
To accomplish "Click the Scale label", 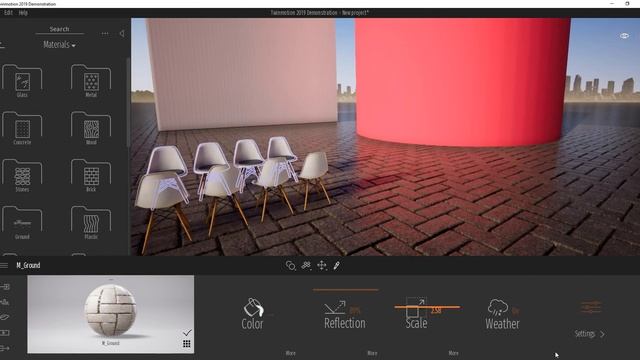I will click(x=416, y=323).
